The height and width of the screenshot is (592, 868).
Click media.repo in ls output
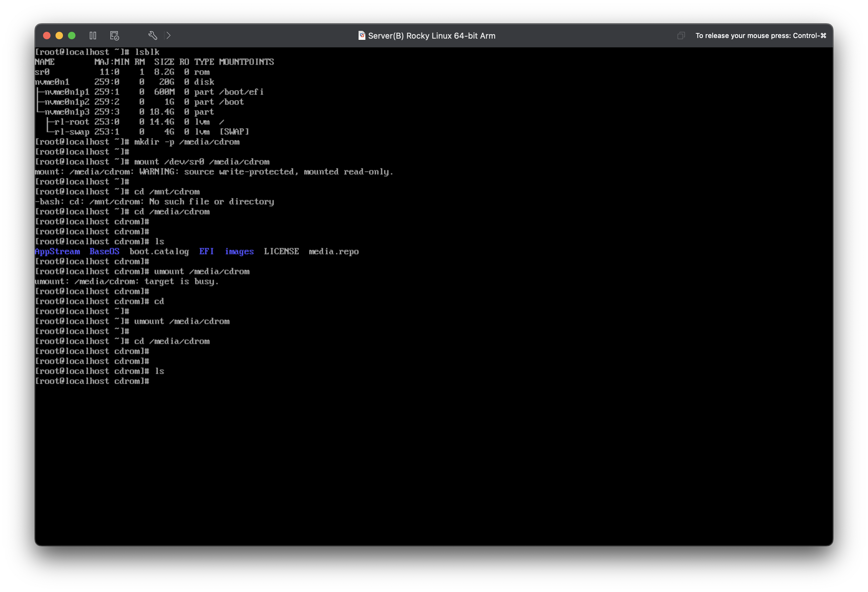[x=334, y=251]
